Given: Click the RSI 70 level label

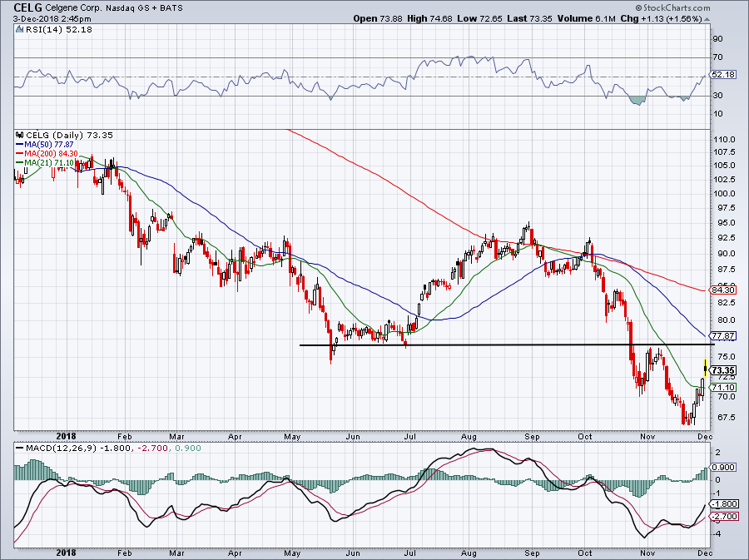Looking at the screenshot, I should point(718,57).
